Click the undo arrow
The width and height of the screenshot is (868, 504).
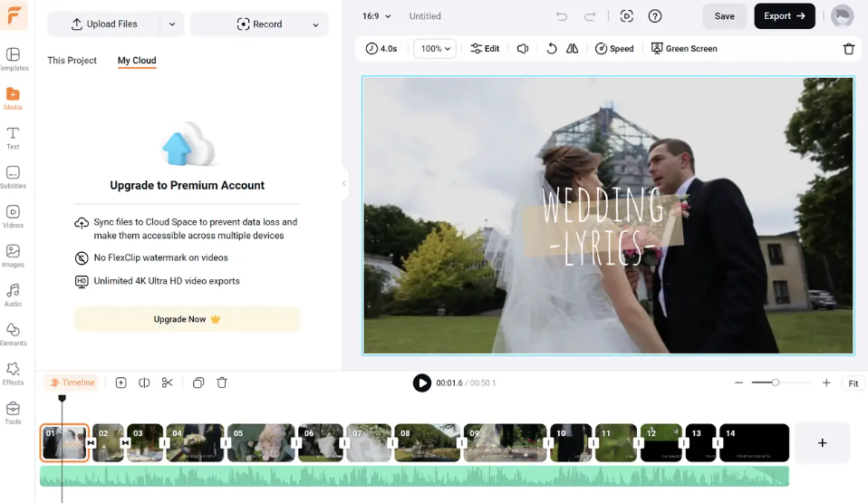click(x=562, y=16)
